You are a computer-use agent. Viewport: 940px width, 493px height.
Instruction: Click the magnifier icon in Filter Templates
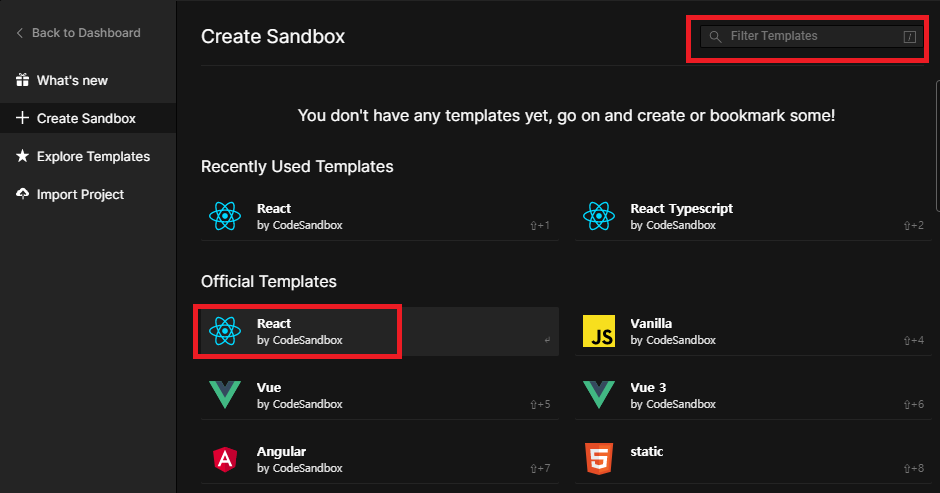[x=715, y=37]
